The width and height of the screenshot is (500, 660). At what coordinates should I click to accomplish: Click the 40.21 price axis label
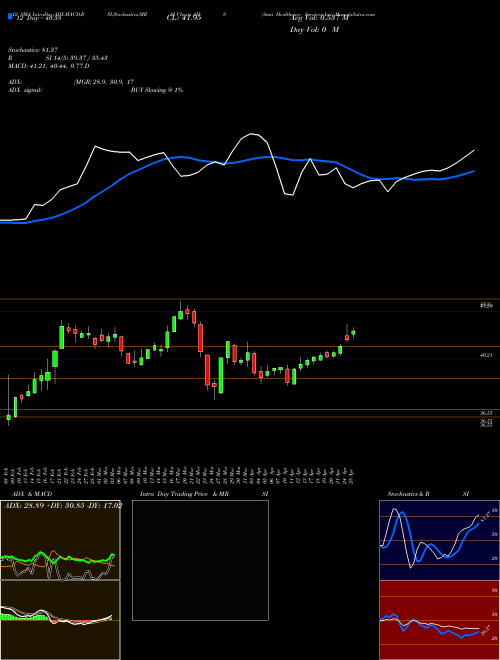click(486, 356)
